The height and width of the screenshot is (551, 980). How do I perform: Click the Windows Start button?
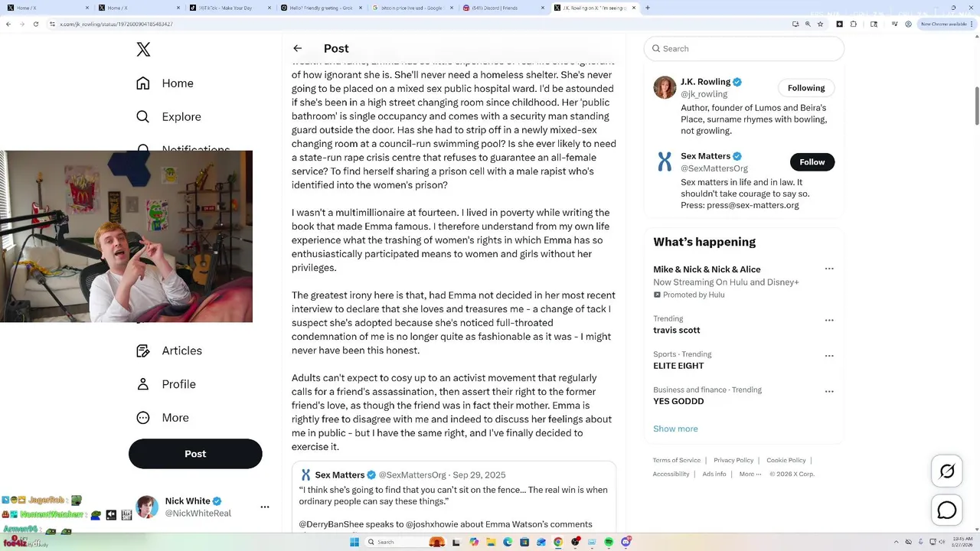[354, 542]
